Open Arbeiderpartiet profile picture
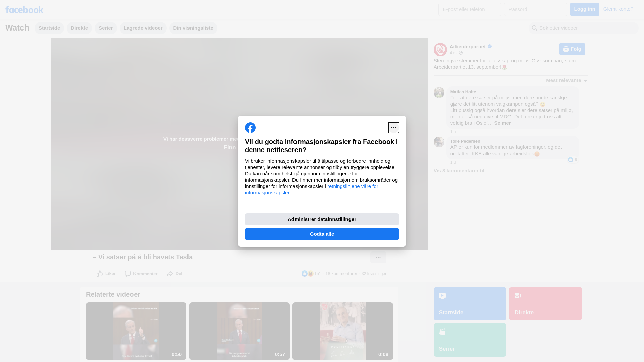 pyautogui.click(x=440, y=50)
